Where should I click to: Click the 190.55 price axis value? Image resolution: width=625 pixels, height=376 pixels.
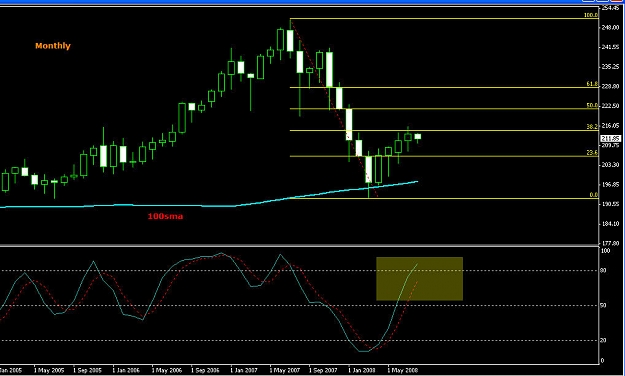(x=610, y=204)
